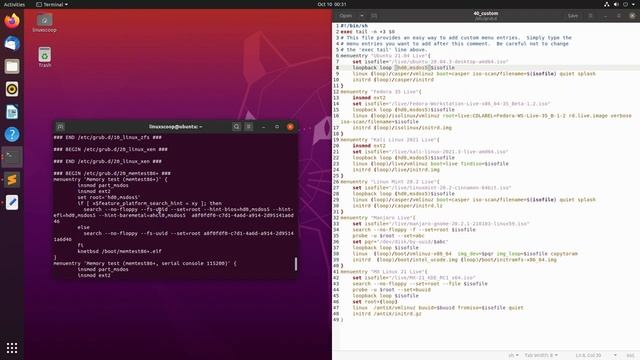Click 'insmod part_msdos' first occurrence in Terminal
Screen dimensions: 640x360
pyautogui.click(x=103, y=185)
